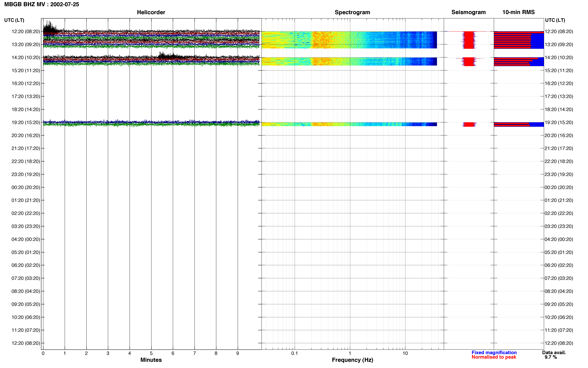
Task: Click the Data avail. label
Action: click(x=554, y=352)
